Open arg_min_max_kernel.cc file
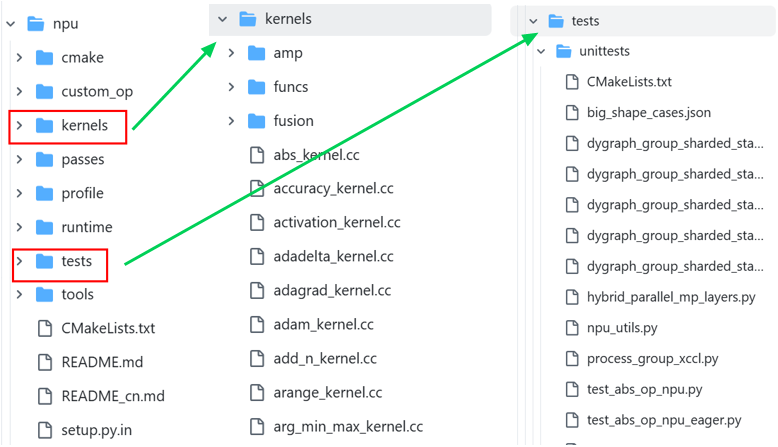The width and height of the screenshot is (778, 447). tap(348, 427)
